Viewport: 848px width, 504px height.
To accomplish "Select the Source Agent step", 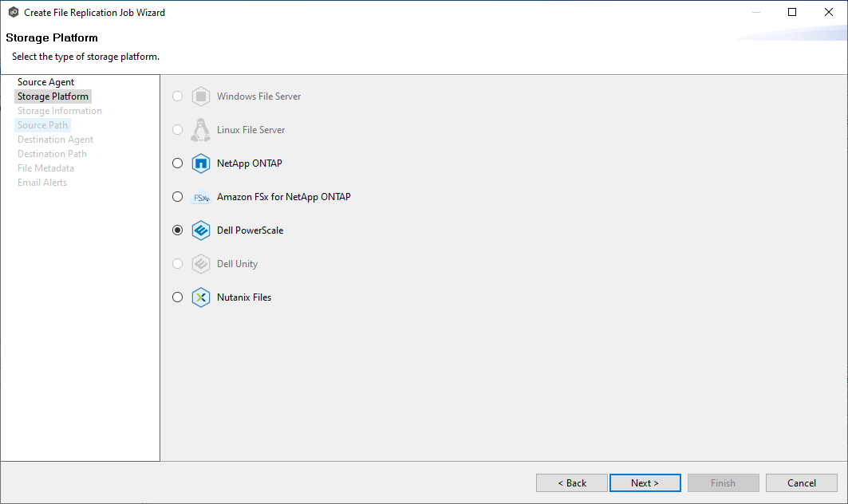I will pyautogui.click(x=45, y=81).
